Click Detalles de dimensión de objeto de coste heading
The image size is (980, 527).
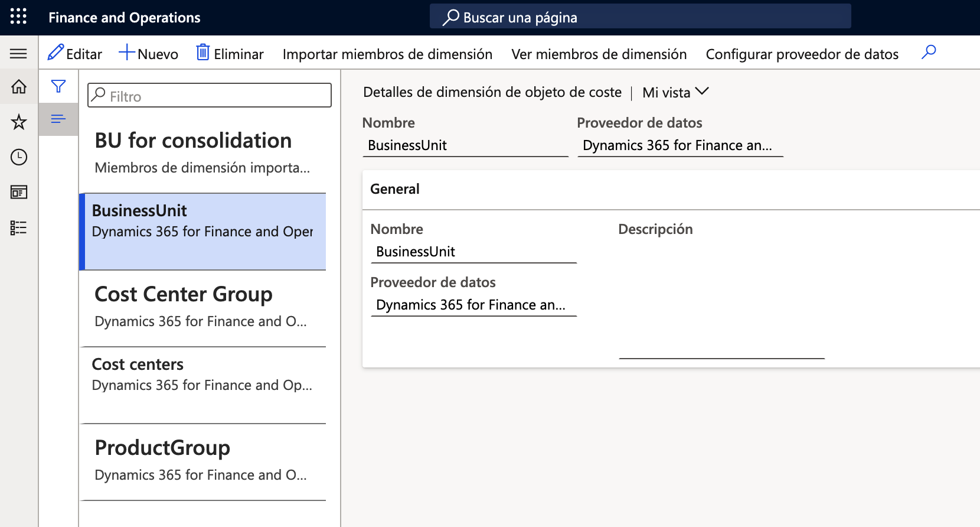click(x=492, y=92)
